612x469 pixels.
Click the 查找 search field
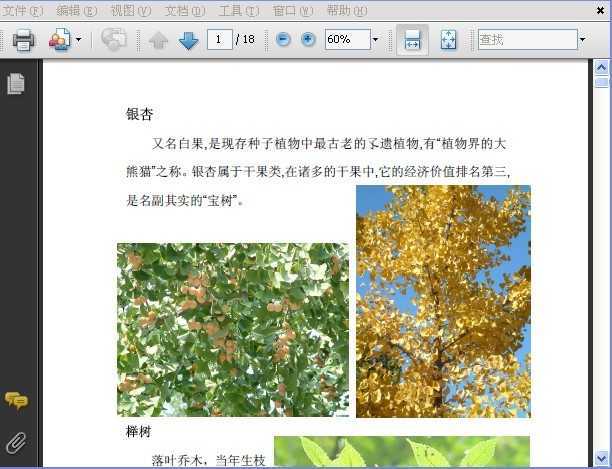click(x=528, y=39)
